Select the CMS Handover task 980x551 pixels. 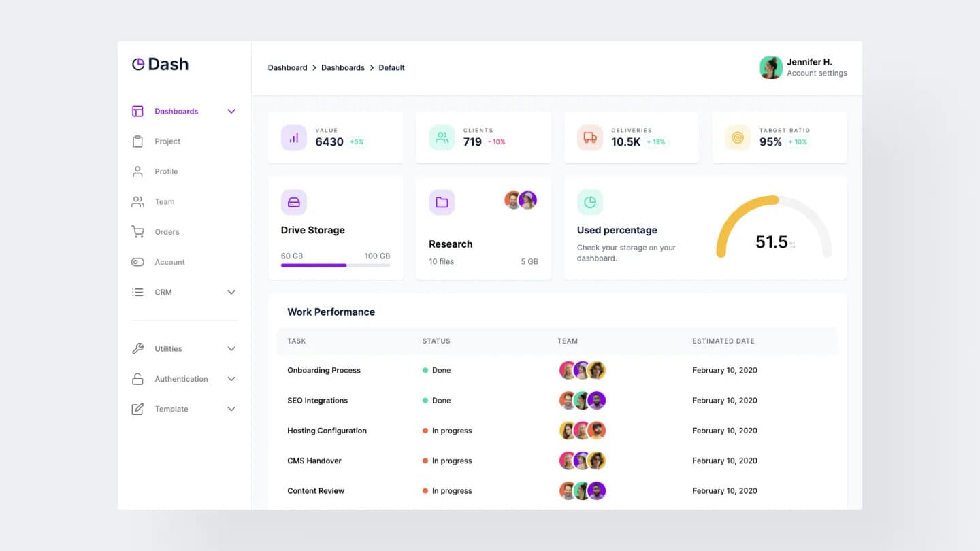314,461
